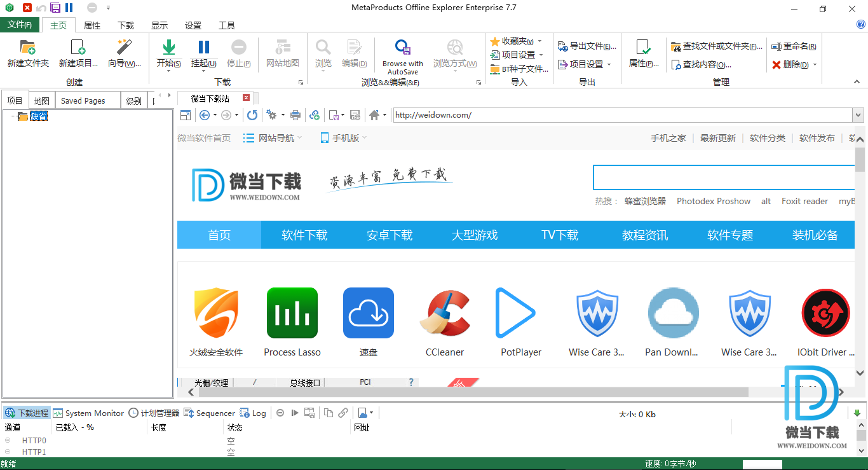Image resolution: width=868 pixels, height=470 pixels.
Task: Switch to the 设置 ribbon tab
Action: (x=193, y=25)
